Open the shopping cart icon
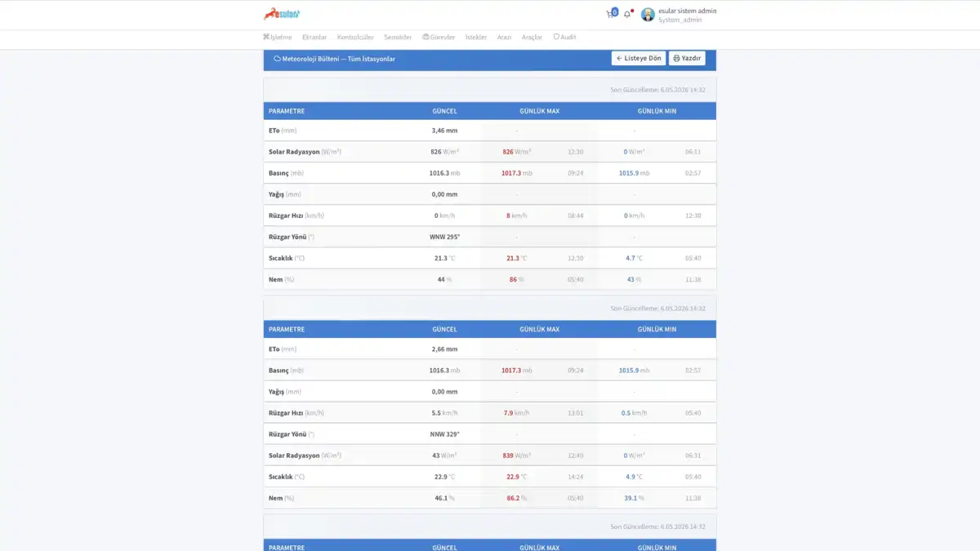Screen dimensions: 980x551 [x=609, y=14]
